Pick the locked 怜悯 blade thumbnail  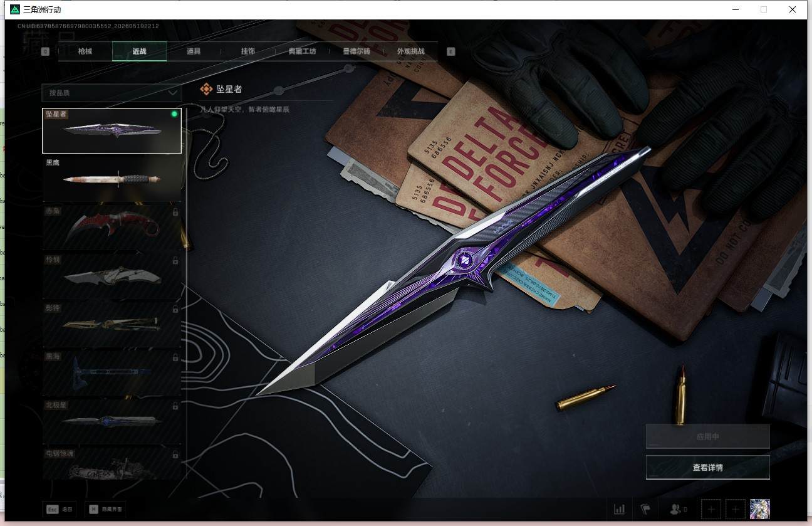(x=112, y=275)
